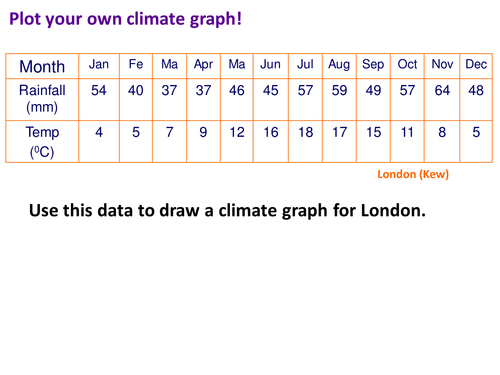Viewport: 500px width, 375px height.
Task: Select August rainfall value 59
Action: click(x=339, y=90)
